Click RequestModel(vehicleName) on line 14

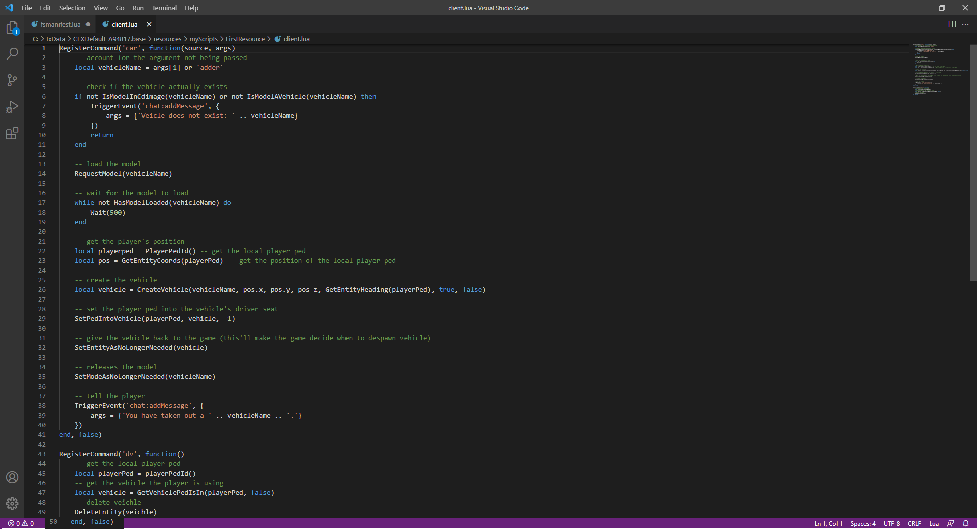(124, 173)
